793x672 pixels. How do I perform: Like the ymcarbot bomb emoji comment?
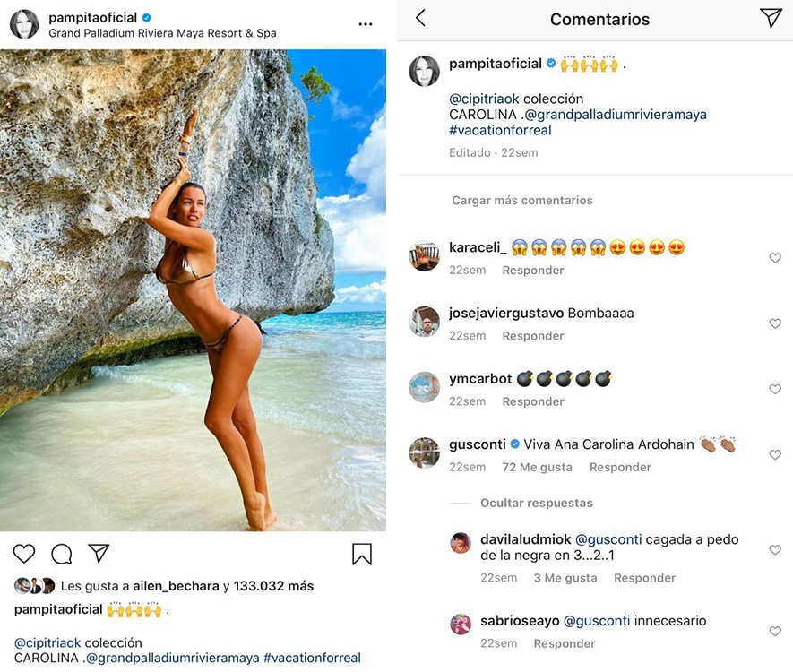[x=775, y=390]
